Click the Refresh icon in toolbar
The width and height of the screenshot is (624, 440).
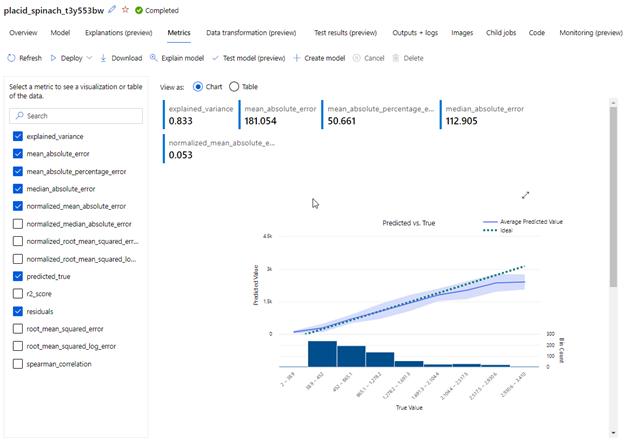(x=12, y=58)
